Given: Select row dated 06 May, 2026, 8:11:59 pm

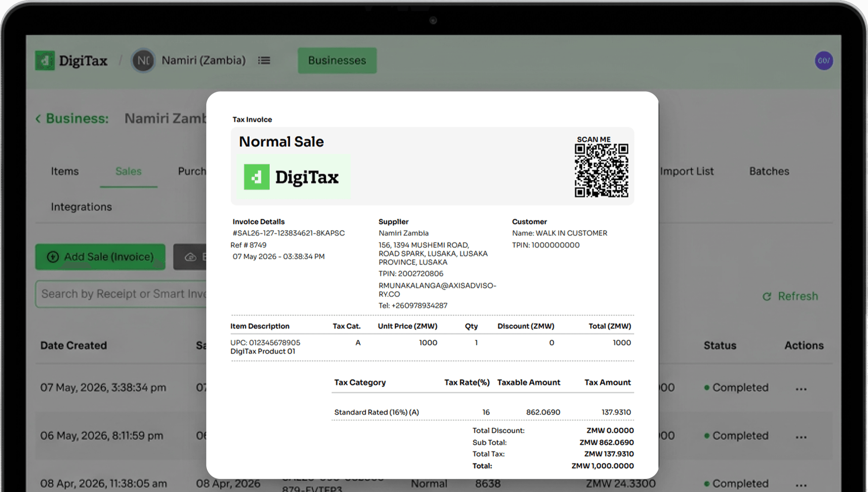Looking at the screenshot, I should point(102,436).
